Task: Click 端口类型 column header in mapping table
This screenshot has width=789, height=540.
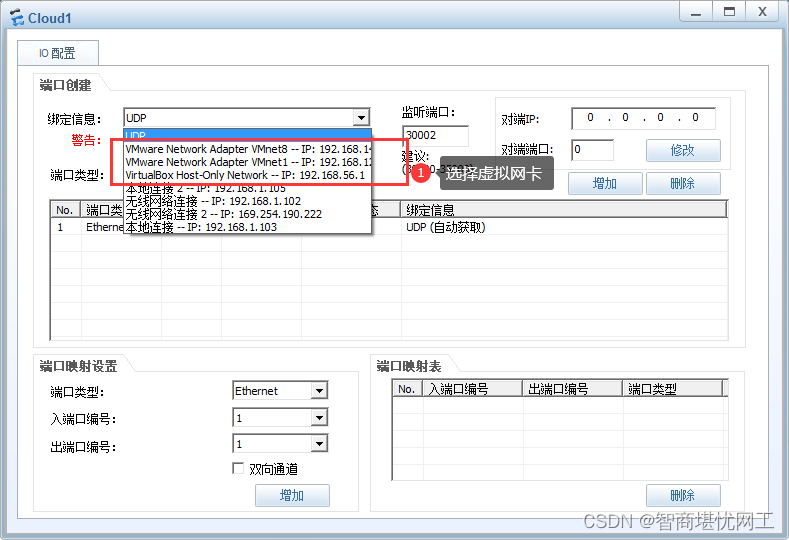Action: pyautogui.click(x=673, y=389)
